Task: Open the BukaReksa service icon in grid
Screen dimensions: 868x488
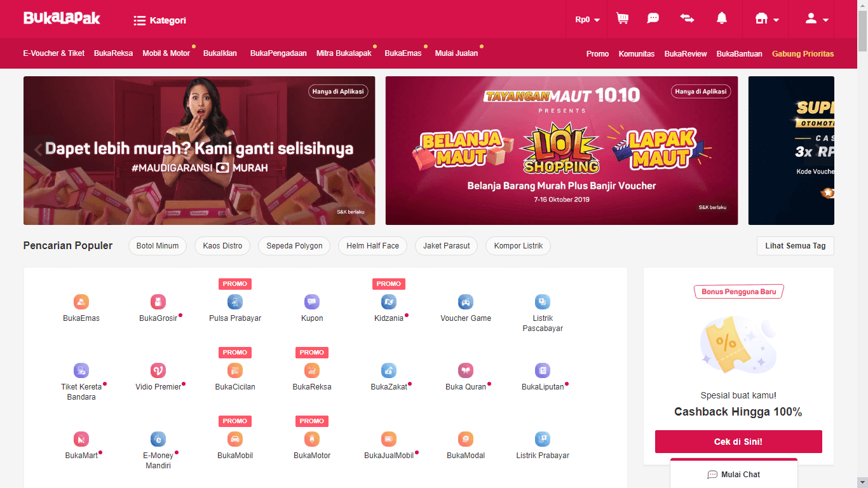Action: tap(312, 370)
